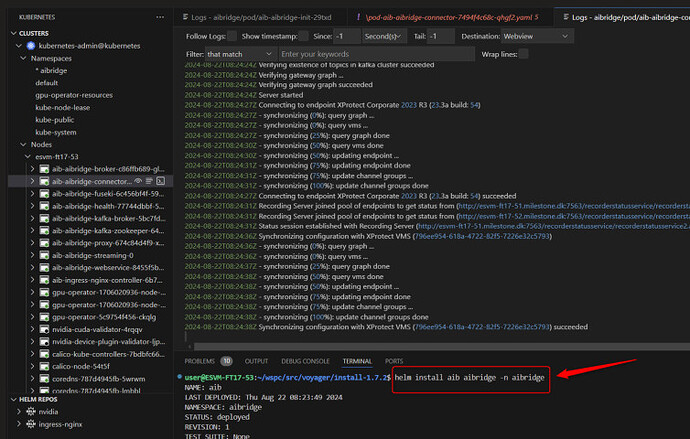690x439 pixels.
Task: Open the 'that match' filter dropdown
Action: pyautogui.click(x=239, y=53)
